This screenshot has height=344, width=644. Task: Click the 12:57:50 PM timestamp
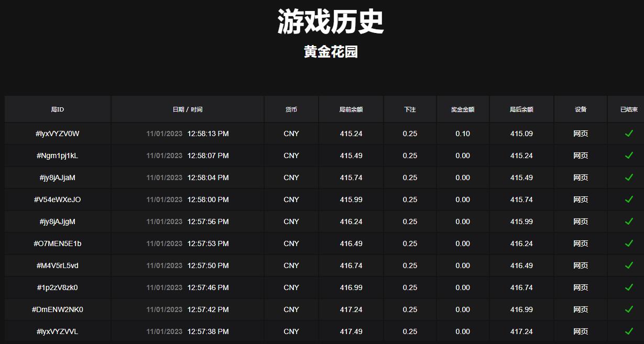click(208, 265)
